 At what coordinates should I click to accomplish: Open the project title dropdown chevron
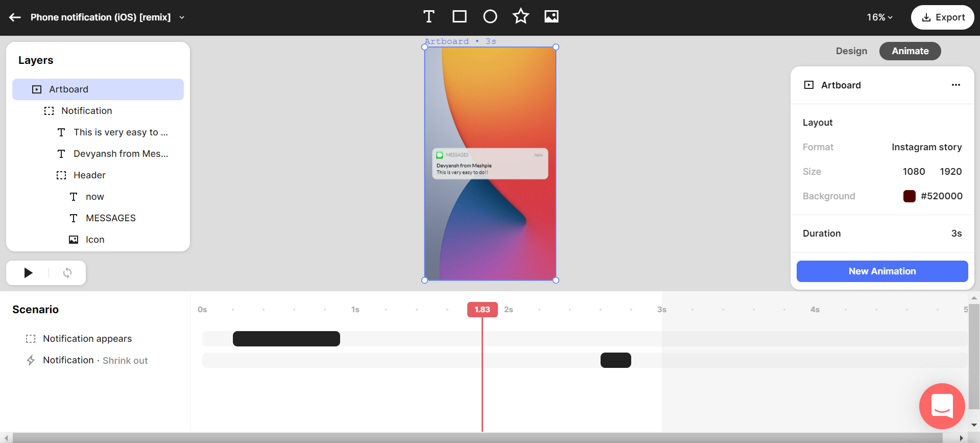[182, 17]
